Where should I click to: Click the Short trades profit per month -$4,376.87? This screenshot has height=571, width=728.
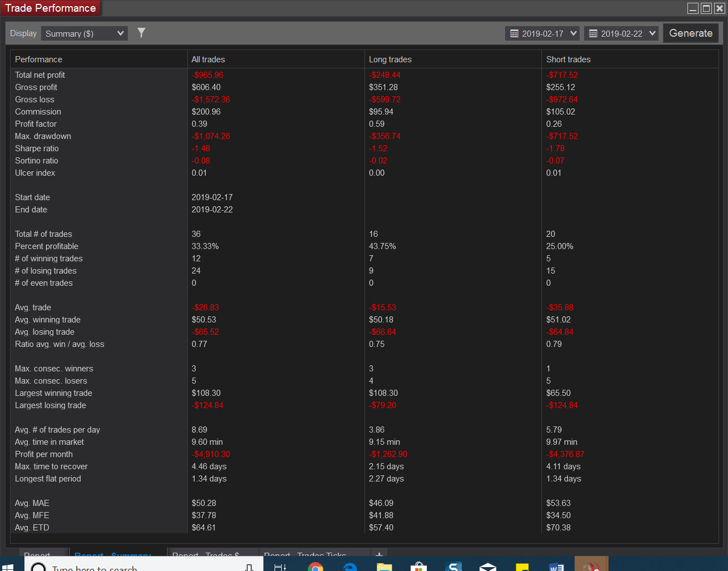point(565,454)
